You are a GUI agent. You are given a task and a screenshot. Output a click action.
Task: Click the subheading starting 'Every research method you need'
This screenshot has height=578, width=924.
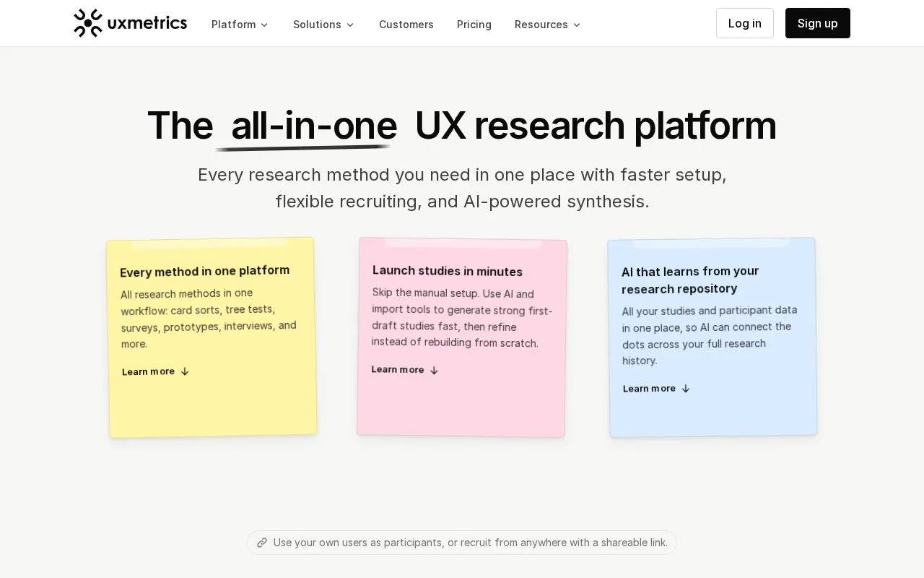(x=462, y=188)
